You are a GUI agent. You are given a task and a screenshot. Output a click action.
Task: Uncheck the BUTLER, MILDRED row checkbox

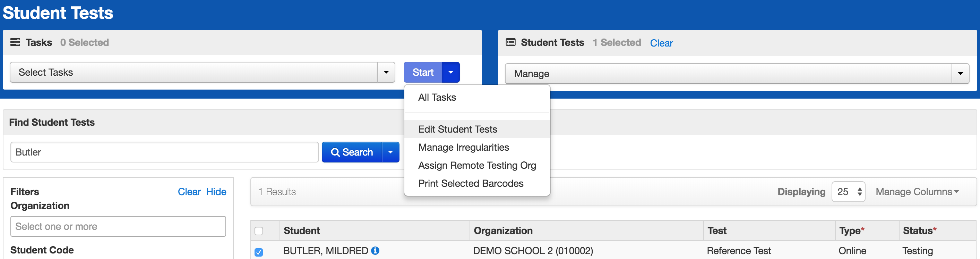tap(259, 252)
